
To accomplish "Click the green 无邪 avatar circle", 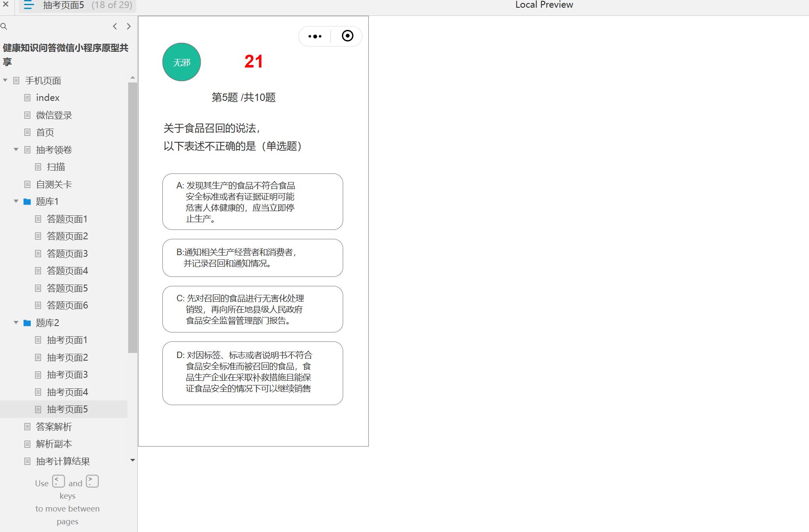I will tap(182, 62).
